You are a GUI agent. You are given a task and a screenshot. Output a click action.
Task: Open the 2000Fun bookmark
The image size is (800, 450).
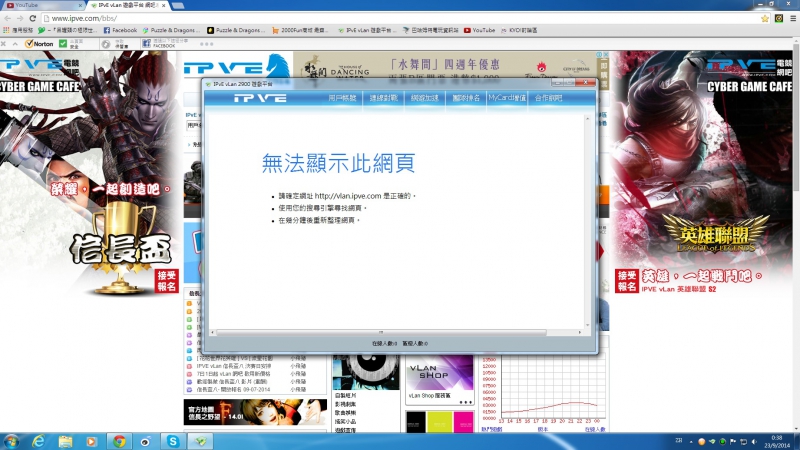point(300,31)
